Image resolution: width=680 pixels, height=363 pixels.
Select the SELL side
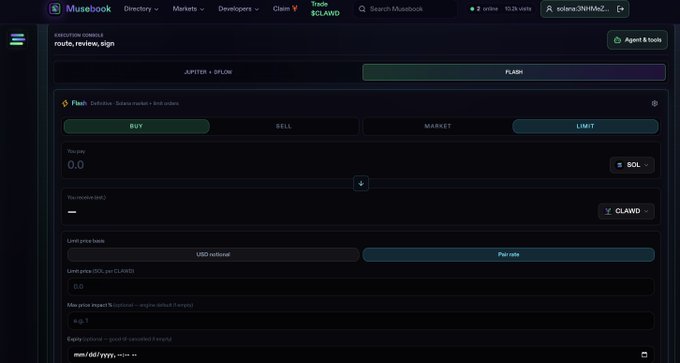point(284,126)
